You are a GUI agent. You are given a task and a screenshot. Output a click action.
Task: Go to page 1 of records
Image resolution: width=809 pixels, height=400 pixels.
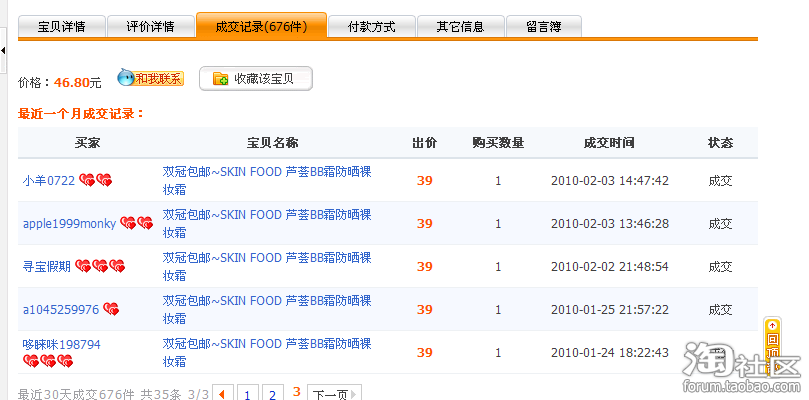[x=247, y=394]
